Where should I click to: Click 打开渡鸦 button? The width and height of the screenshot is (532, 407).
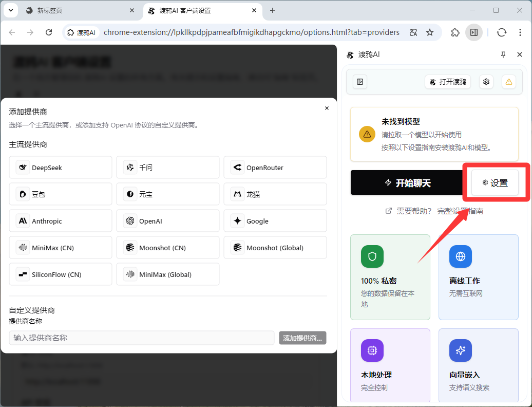(448, 82)
